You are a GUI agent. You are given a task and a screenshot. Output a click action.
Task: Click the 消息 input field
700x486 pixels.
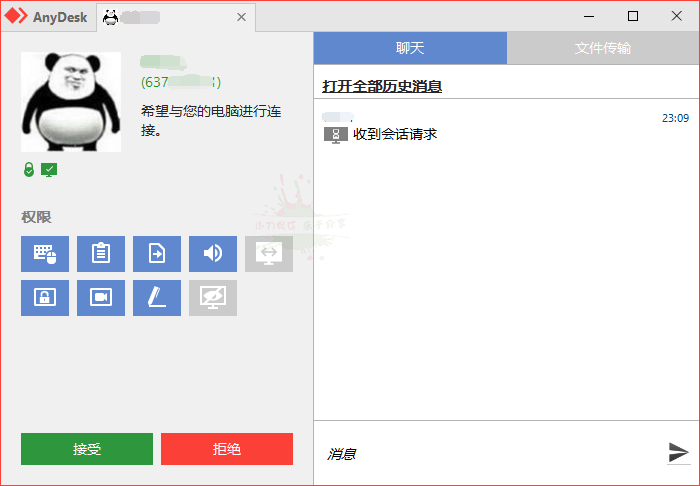tap(490, 454)
